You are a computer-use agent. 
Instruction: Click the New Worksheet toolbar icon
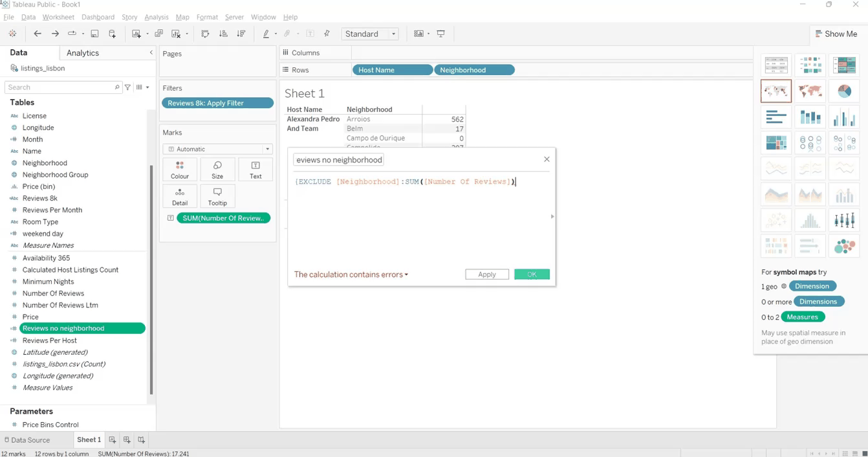136,34
